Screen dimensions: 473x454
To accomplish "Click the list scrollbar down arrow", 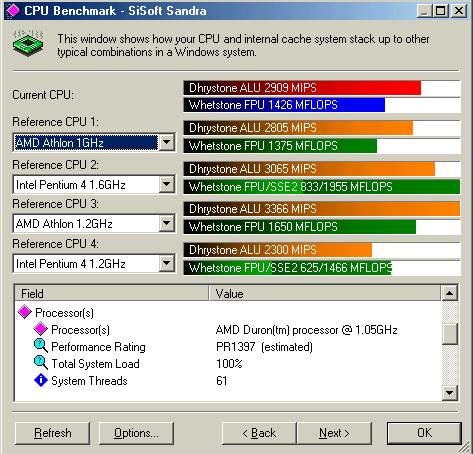I will click(450, 393).
